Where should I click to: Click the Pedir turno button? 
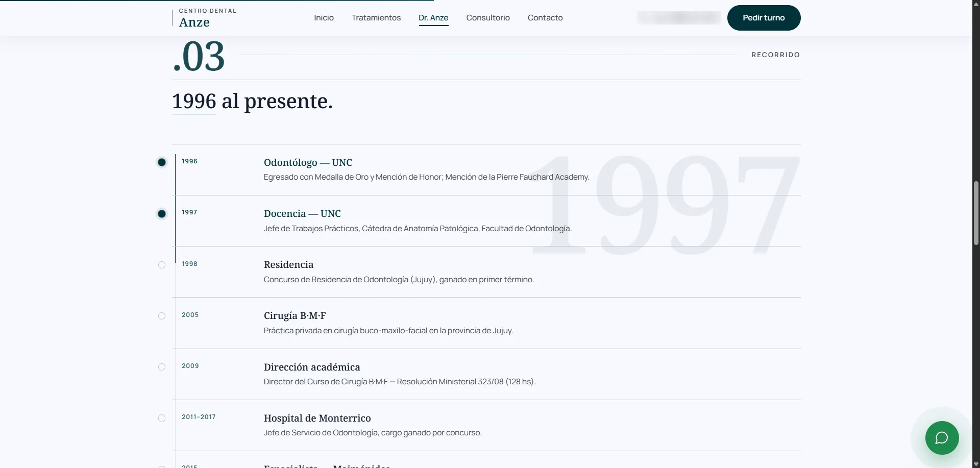tap(764, 18)
